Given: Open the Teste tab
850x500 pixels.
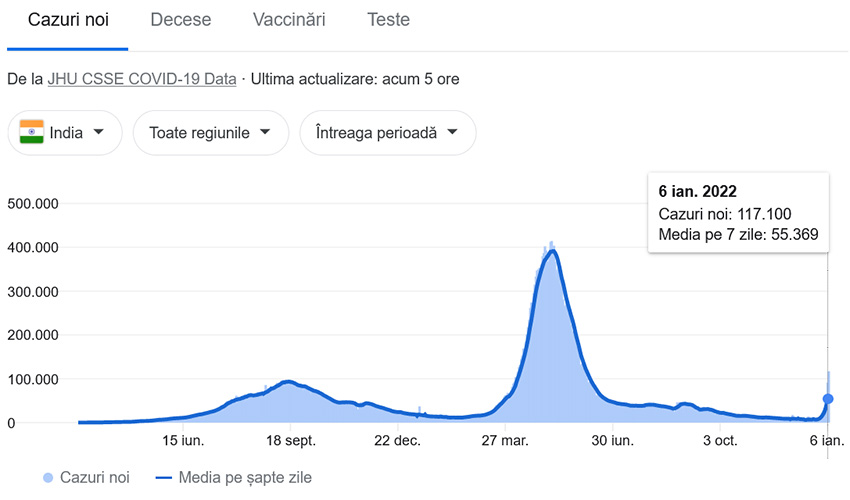Looking at the screenshot, I should [388, 20].
